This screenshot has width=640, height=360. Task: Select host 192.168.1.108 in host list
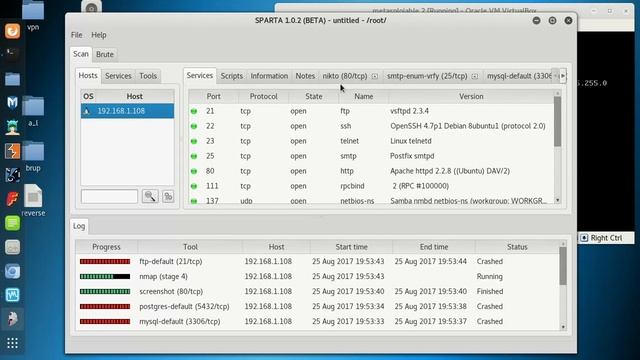tap(127, 111)
